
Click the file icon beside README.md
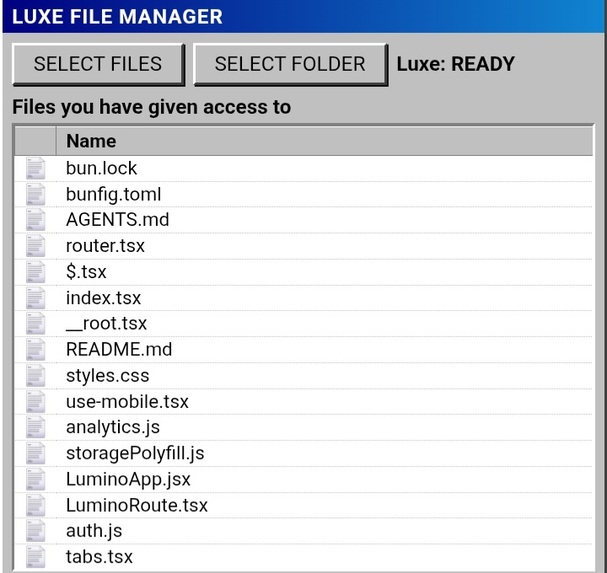36,350
